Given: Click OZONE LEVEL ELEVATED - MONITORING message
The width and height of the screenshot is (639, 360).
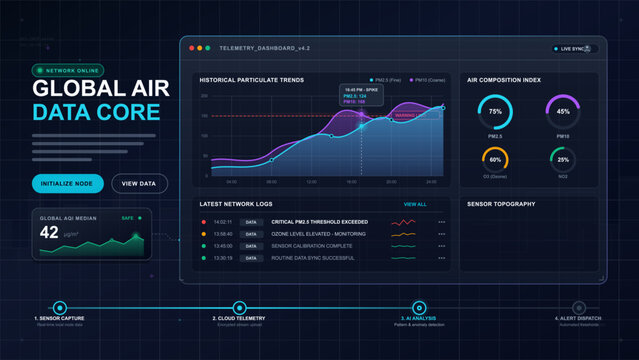Looking at the screenshot, I should click(318, 234).
